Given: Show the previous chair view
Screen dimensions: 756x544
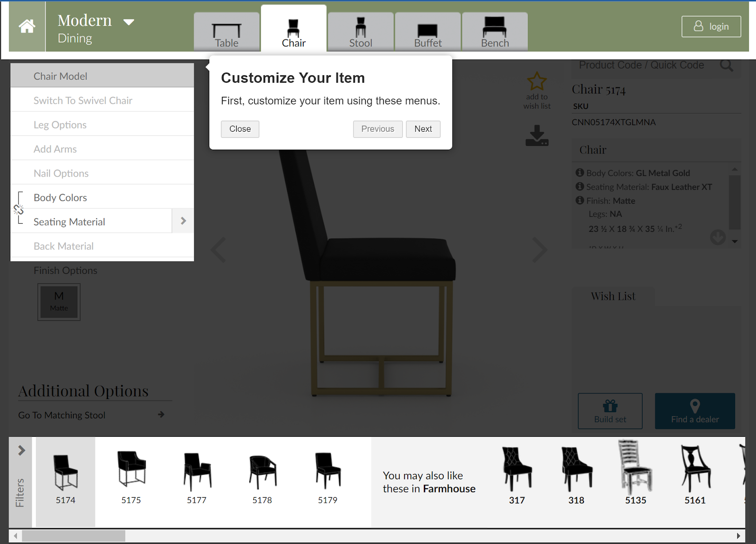Looking at the screenshot, I should point(218,250).
